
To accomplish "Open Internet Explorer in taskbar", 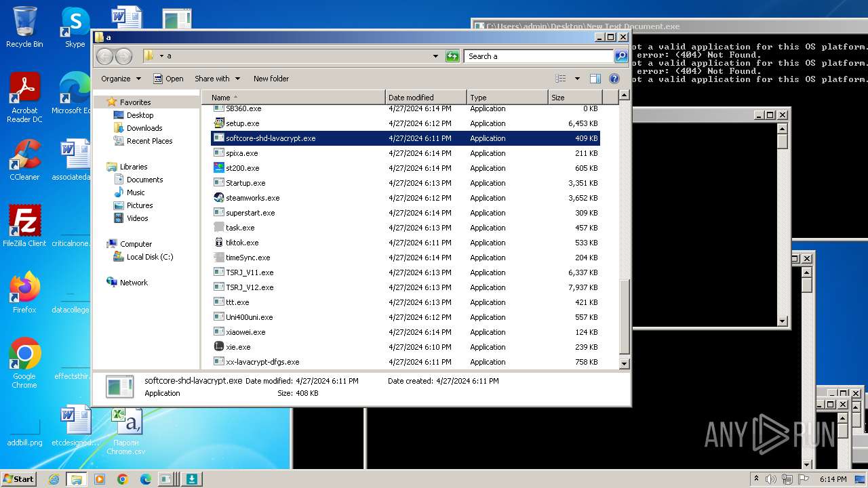I will coord(54,479).
